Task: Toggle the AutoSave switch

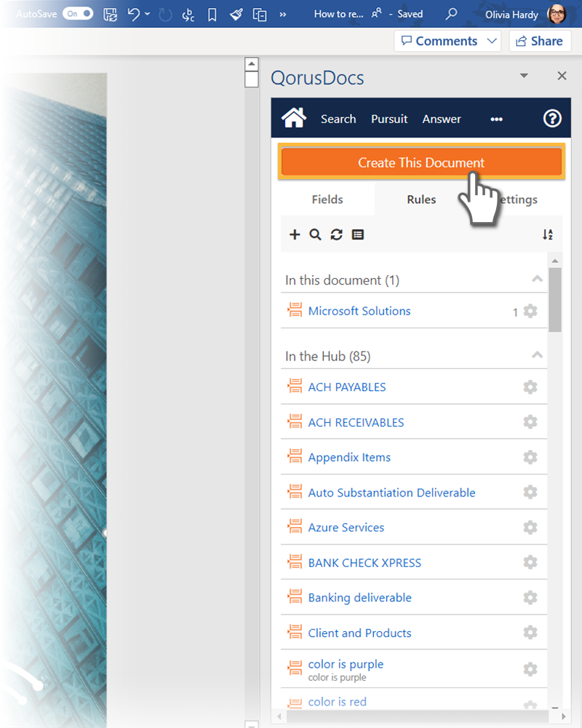Action: [78, 14]
